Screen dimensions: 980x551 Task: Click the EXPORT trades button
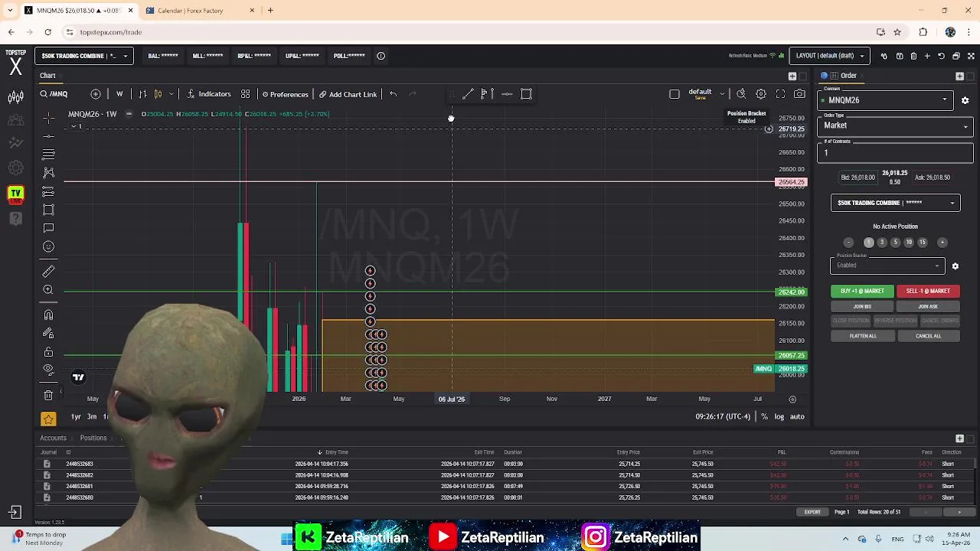click(812, 512)
